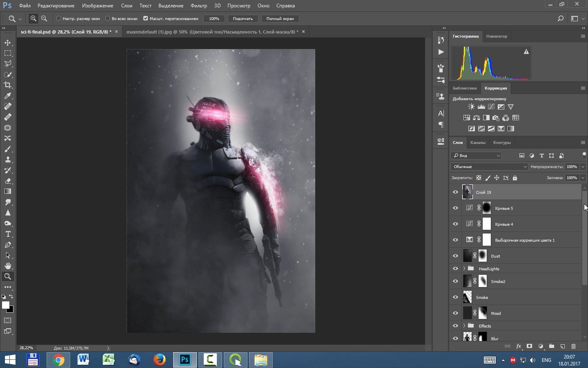588x368 pixels.
Task: Hide the HeadLights group
Action: 456,269
